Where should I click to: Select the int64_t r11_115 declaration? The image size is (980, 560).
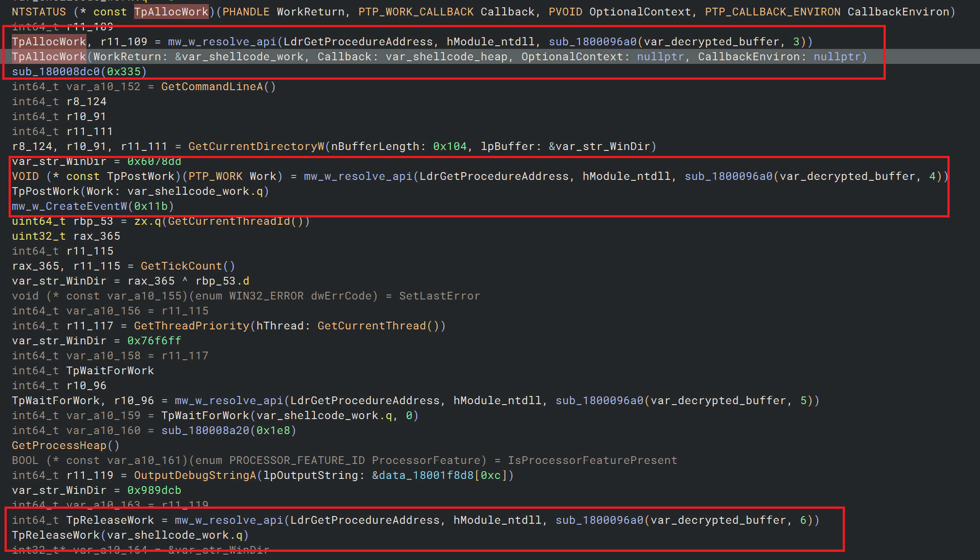63,251
